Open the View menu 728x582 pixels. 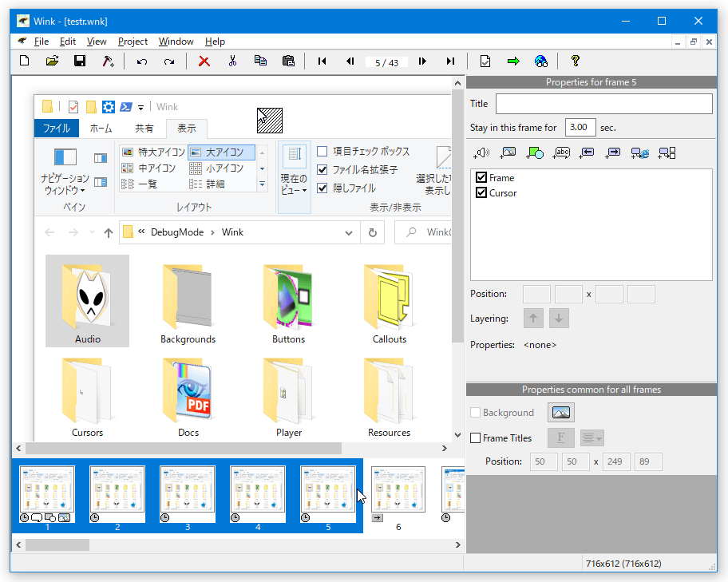click(97, 42)
